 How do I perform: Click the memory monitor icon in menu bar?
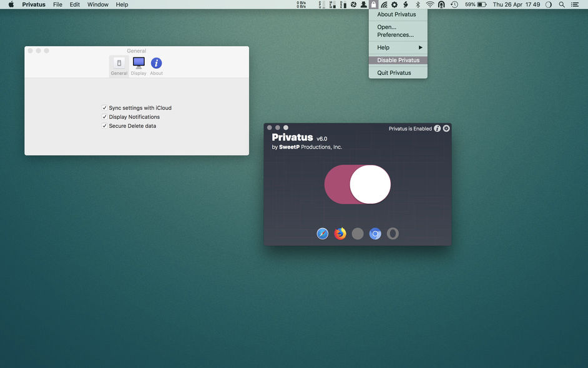[x=332, y=4]
